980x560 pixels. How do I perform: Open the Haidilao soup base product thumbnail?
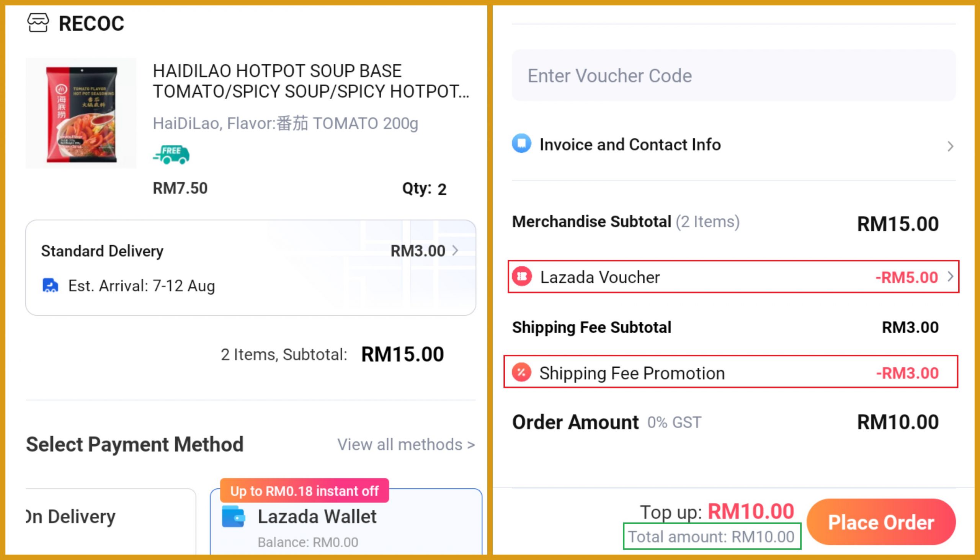tap(81, 113)
